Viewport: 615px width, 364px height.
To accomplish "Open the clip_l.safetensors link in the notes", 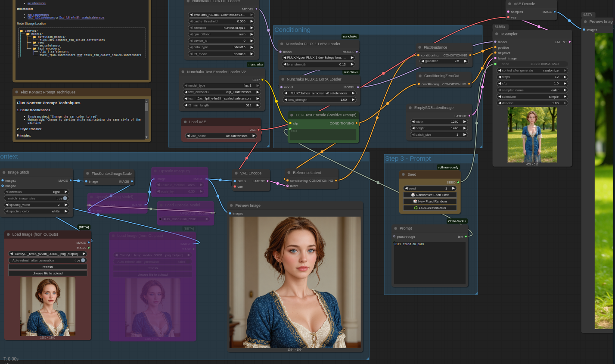I will [x=38, y=15].
